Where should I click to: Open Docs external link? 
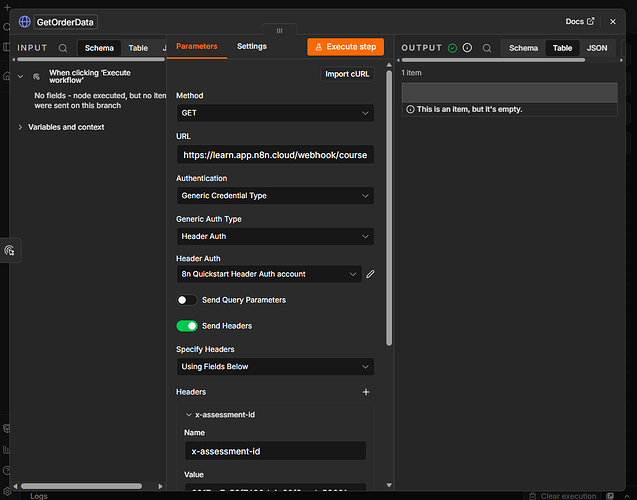click(580, 22)
